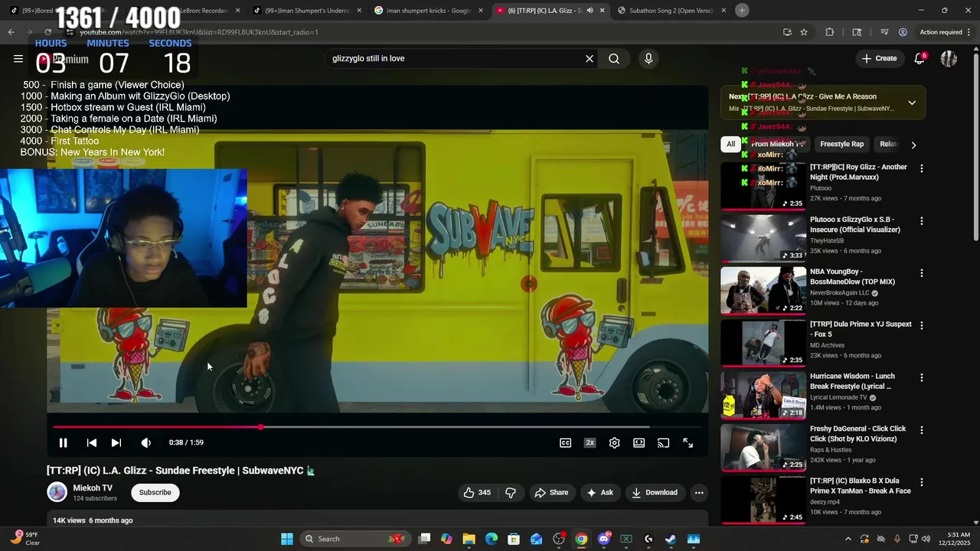Open options for Dula Prime x YJ Suspext Fox 5
Image resolution: width=980 pixels, height=551 pixels.
pyautogui.click(x=921, y=325)
